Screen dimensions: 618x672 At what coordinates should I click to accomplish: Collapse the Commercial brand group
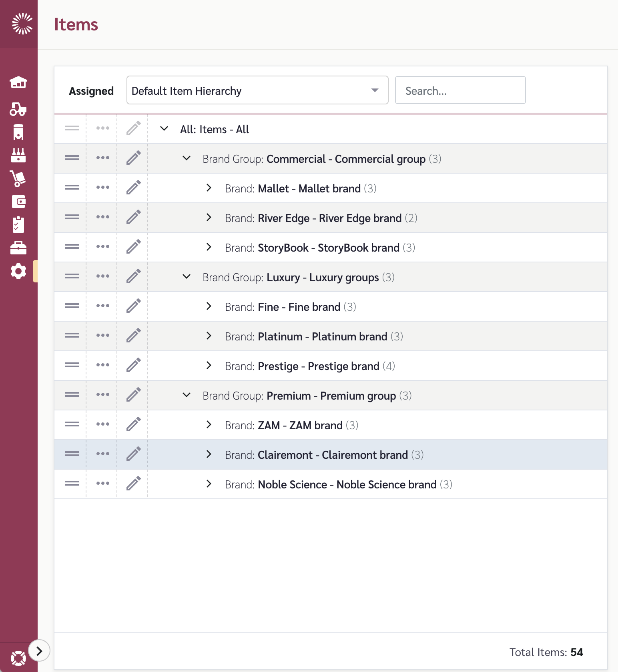coord(187,158)
